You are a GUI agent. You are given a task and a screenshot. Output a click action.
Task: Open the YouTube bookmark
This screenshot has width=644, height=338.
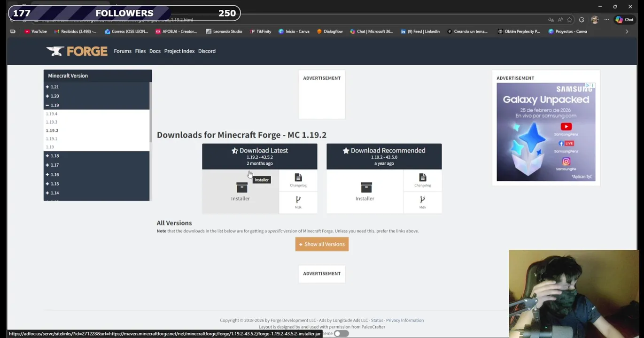36,31
